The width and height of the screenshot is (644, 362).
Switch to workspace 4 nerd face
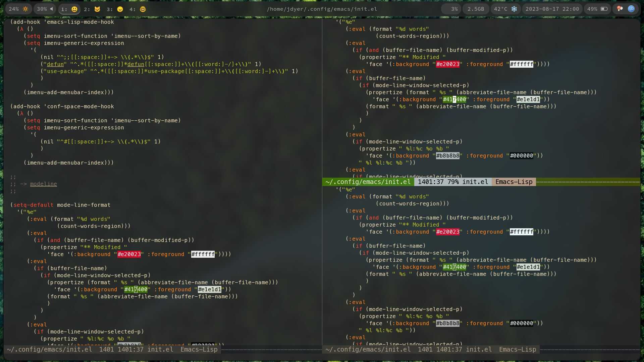143,9
